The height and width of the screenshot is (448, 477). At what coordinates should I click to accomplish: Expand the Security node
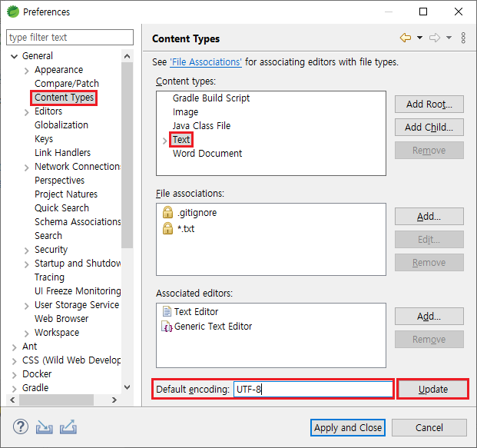point(26,251)
